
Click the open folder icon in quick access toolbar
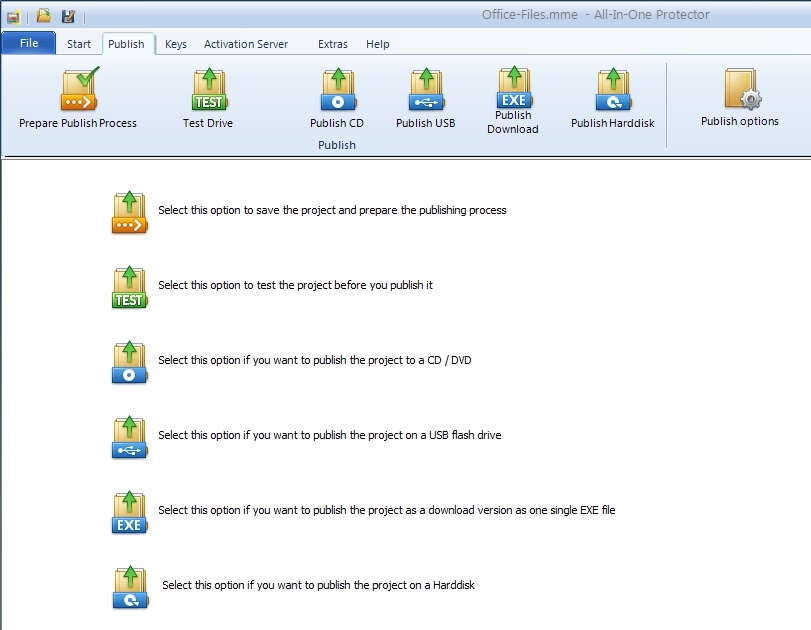44,16
